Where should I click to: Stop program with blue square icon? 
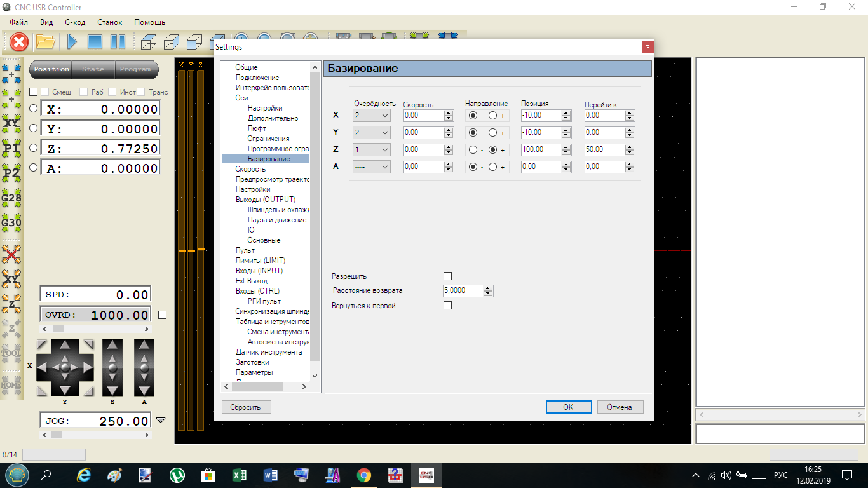95,42
